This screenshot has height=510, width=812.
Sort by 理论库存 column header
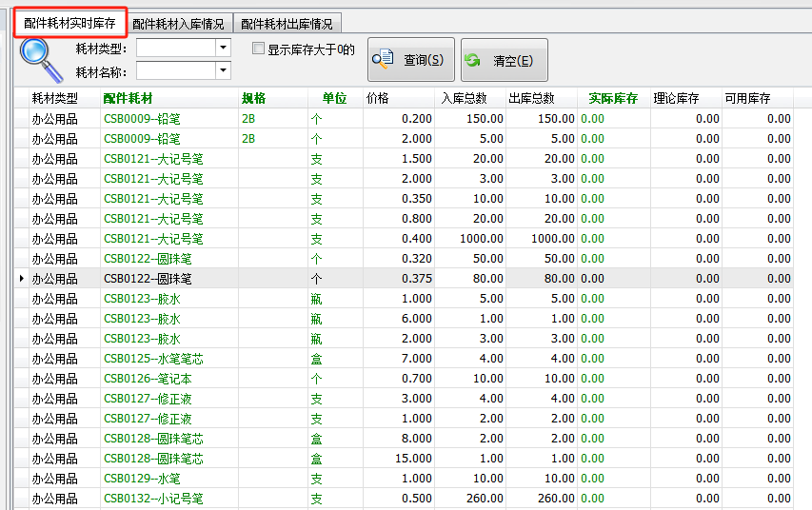coord(686,98)
